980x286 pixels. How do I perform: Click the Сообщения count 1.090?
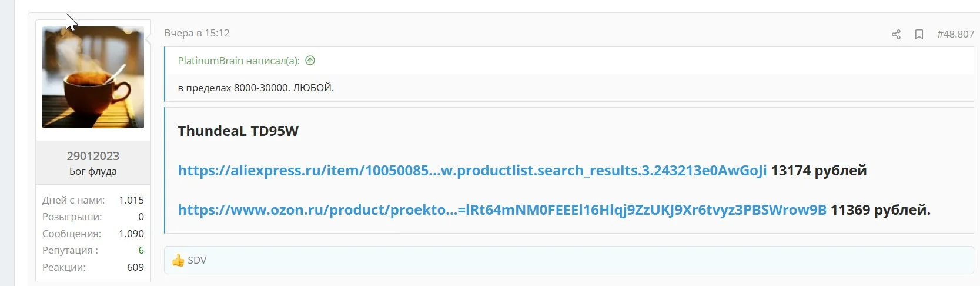pos(131,234)
